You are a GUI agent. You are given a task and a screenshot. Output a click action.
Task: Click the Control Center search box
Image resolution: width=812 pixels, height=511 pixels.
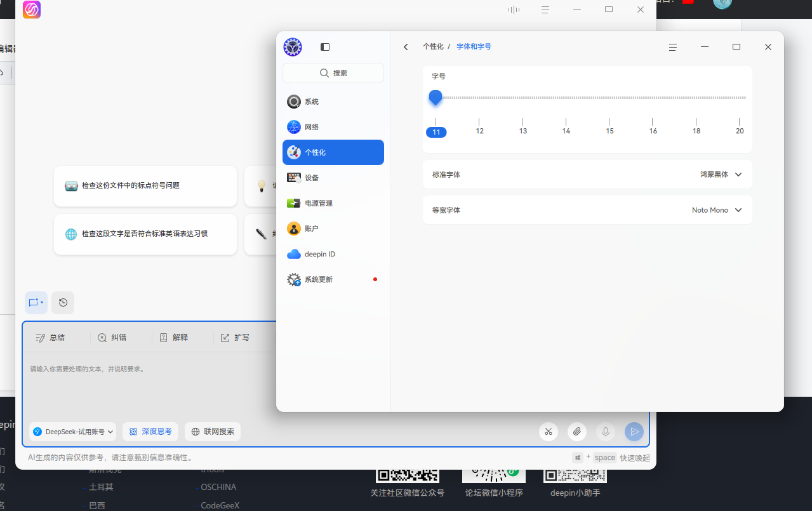click(333, 73)
